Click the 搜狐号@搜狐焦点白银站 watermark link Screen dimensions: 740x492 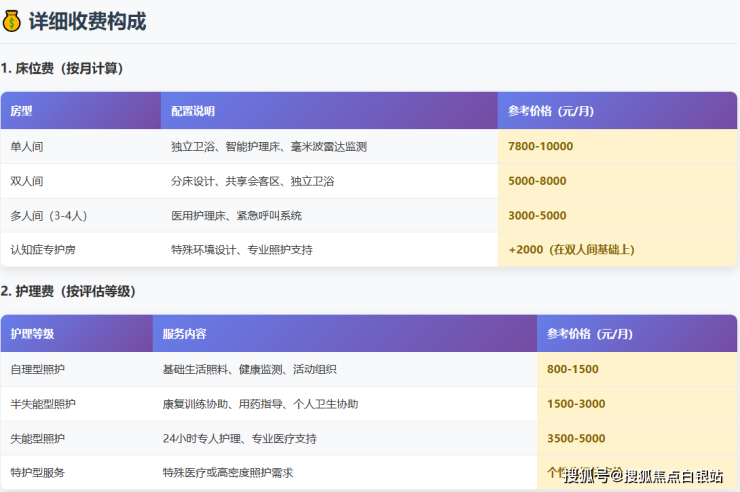644,475
